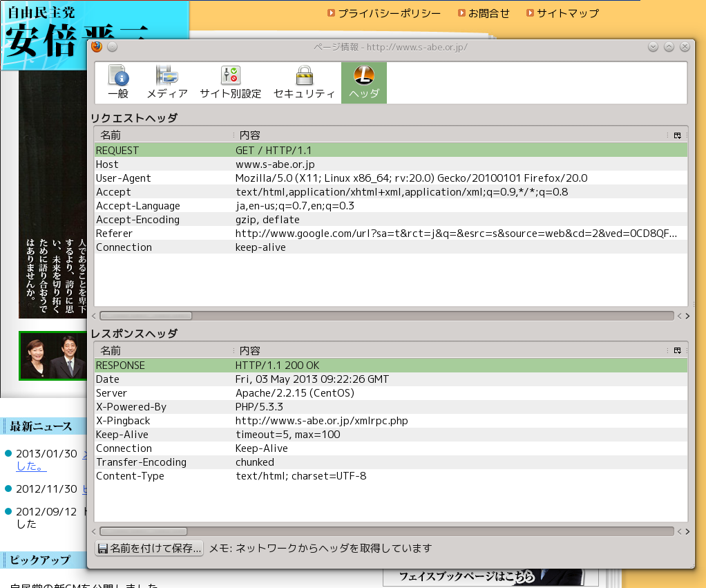Click the round button beside Firefox title icon

click(113, 47)
